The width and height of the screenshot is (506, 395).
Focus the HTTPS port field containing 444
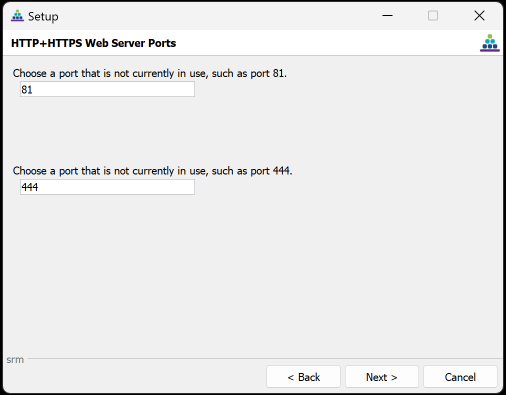pyautogui.click(x=107, y=187)
